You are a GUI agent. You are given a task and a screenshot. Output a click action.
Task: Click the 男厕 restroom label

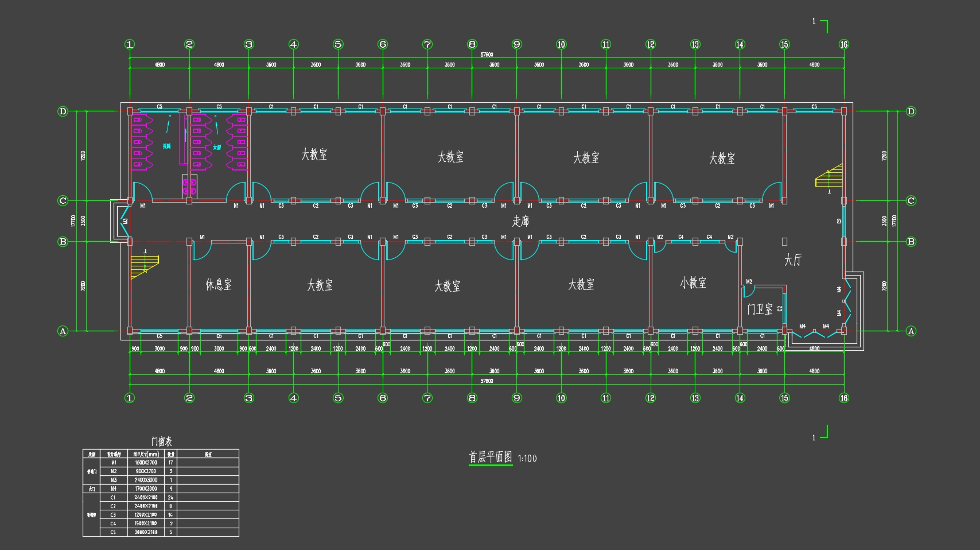(167, 146)
